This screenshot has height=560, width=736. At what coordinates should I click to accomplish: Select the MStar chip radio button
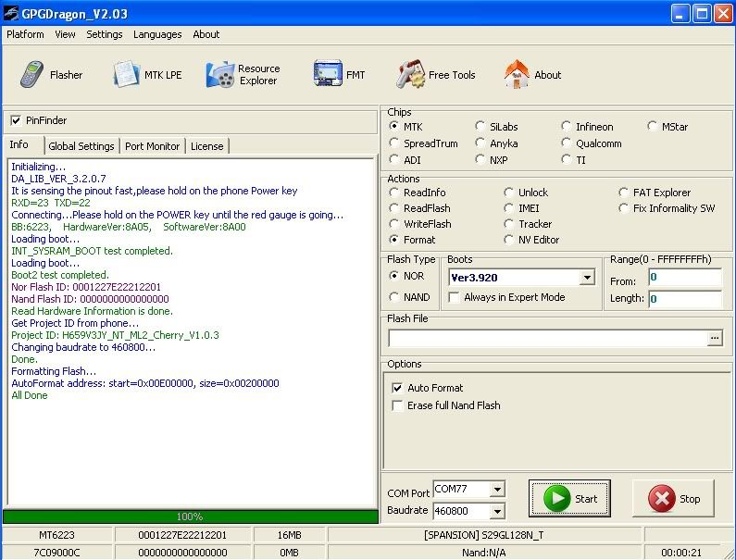coord(652,126)
